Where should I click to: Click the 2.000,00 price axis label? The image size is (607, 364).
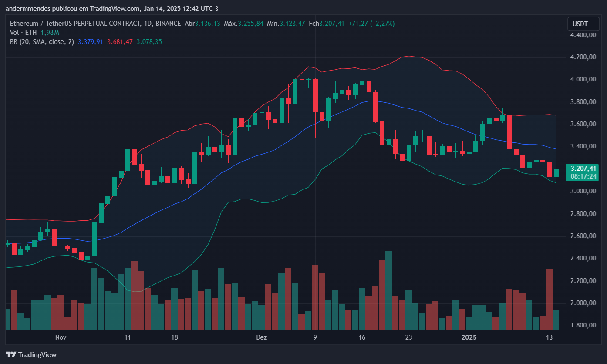(583, 303)
